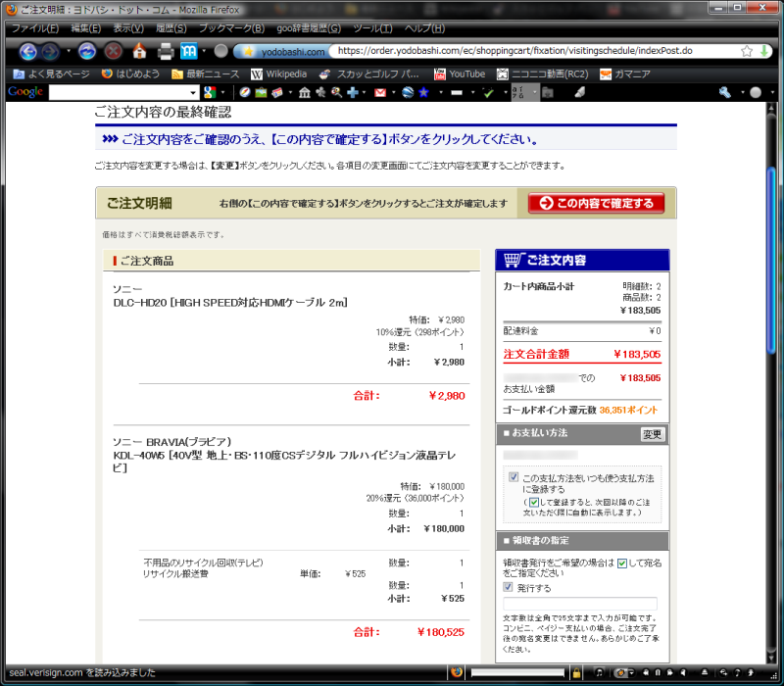This screenshot has height=686, width=784.
Task: Click the yodobashi.com site identity button
Action: (x=282, y=52)
